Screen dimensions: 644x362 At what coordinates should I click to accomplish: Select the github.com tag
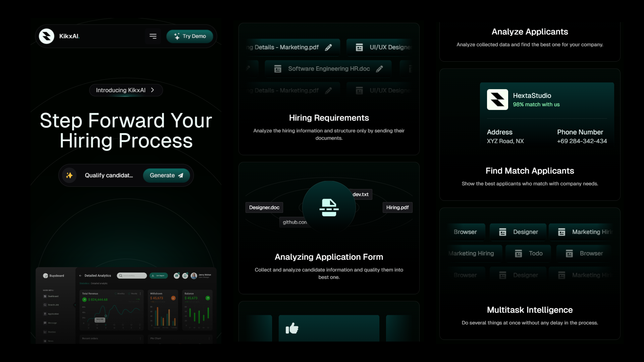point(294,222)
